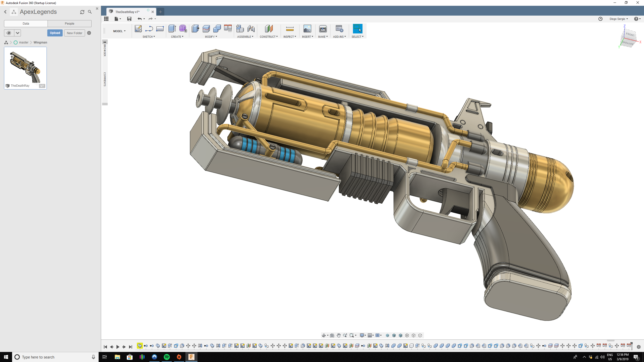Switch to Wireframe with Hidden Edges style
The image size is (644, 362).
click(414, 335)
